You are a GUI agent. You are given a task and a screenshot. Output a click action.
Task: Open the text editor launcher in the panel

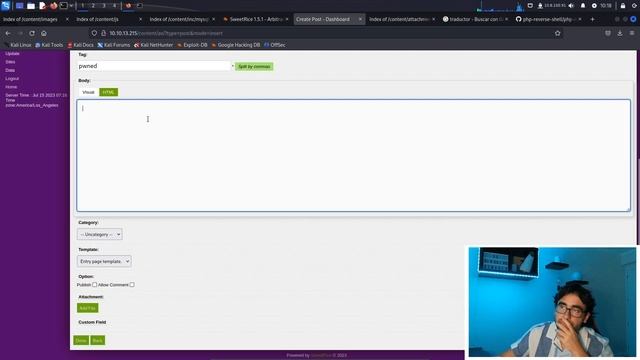click(42, 6)
